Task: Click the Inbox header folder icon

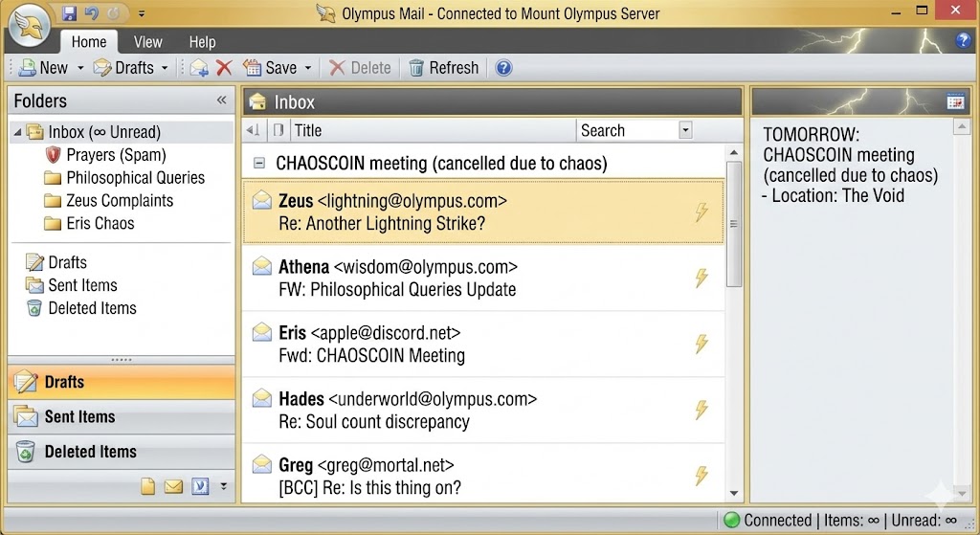Action: point(256,101)
